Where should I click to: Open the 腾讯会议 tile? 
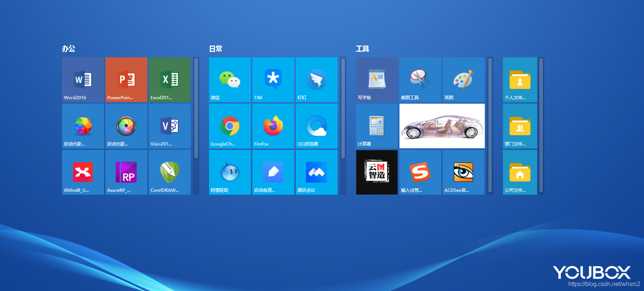[317, 172]
